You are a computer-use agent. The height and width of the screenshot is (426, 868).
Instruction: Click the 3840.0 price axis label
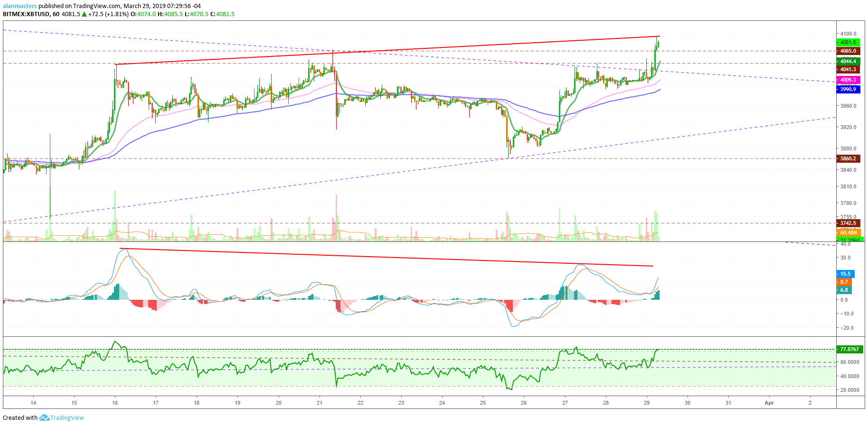point(848,170)
